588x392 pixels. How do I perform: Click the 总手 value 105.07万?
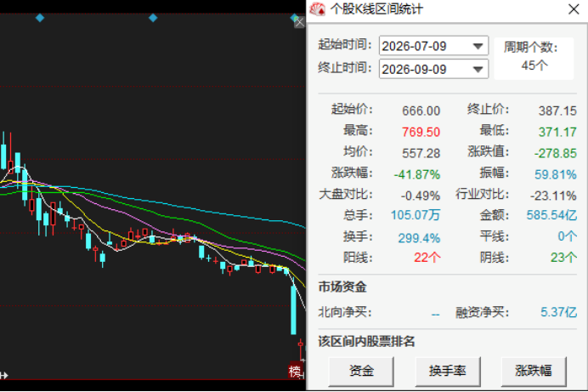coord(416,215)
